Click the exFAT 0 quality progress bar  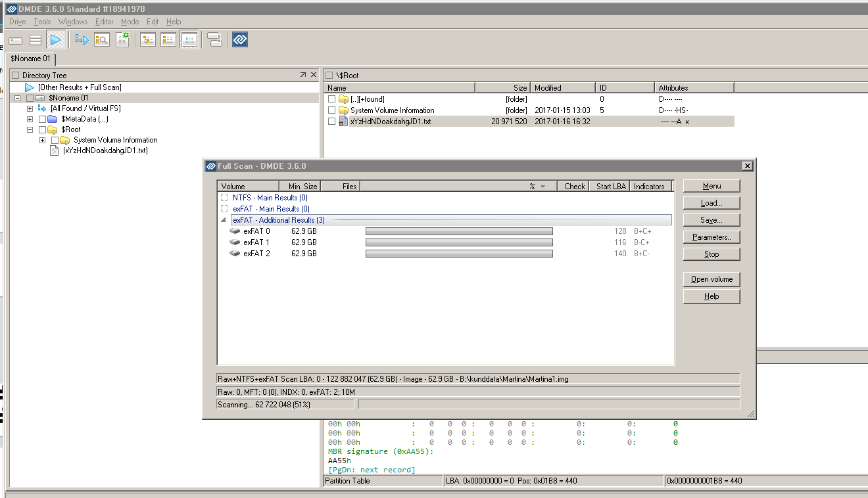coord(459,231)
